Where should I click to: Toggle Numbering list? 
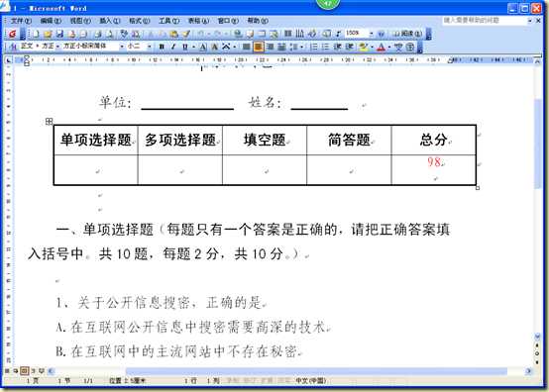click(x=314, y=47)
